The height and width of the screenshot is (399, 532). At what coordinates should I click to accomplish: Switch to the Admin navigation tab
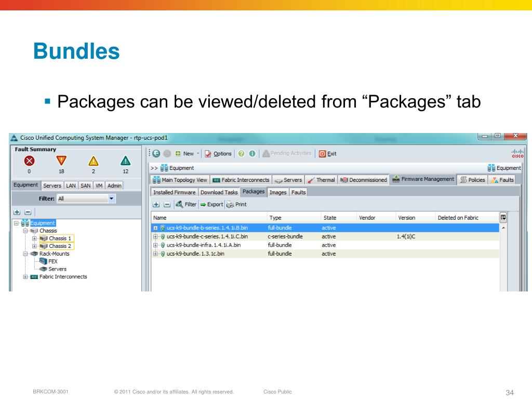pos(114,185)
